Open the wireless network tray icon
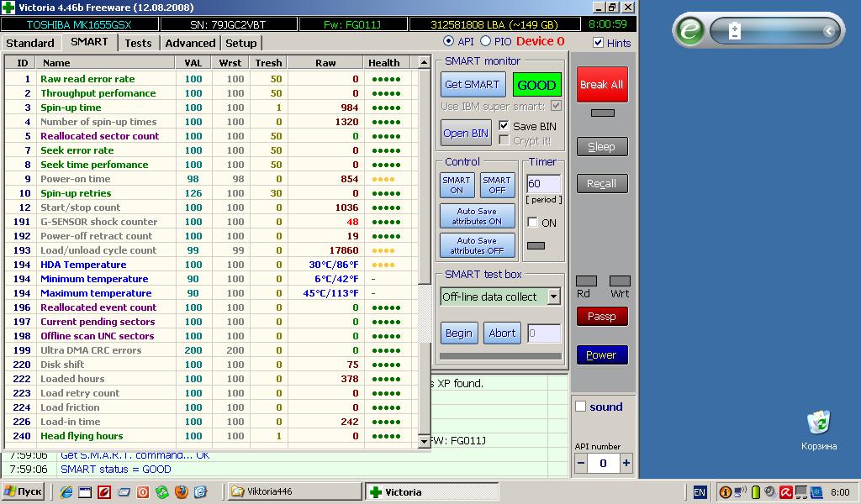The width and height of the screenshot is (861, 504). [740, 492]
